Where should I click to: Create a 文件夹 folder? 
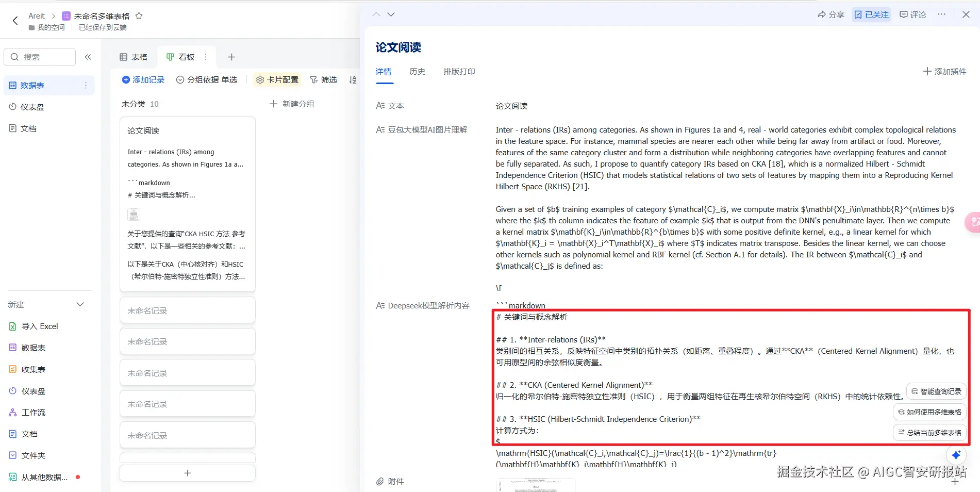(27, 455)
